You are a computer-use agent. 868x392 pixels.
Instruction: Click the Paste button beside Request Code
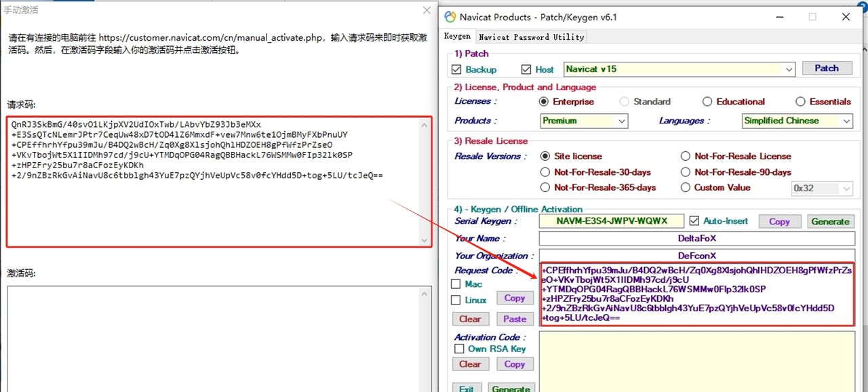(515, 319)
